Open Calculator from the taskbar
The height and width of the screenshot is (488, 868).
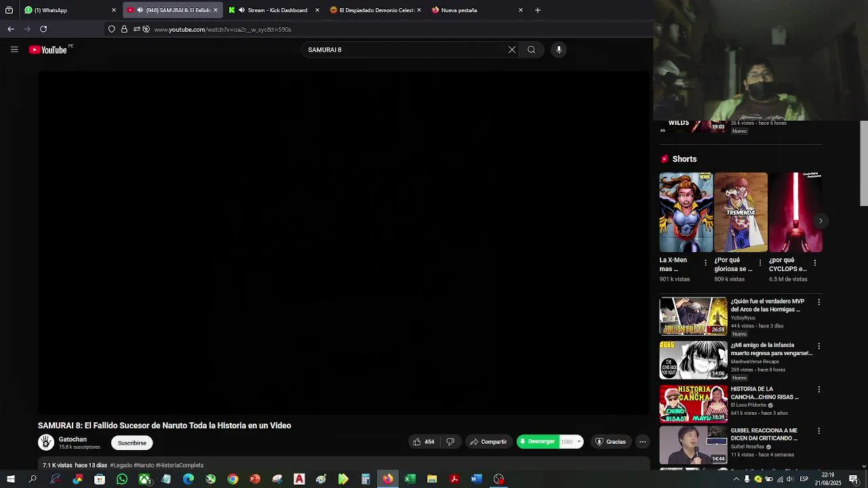click(366, 479)
